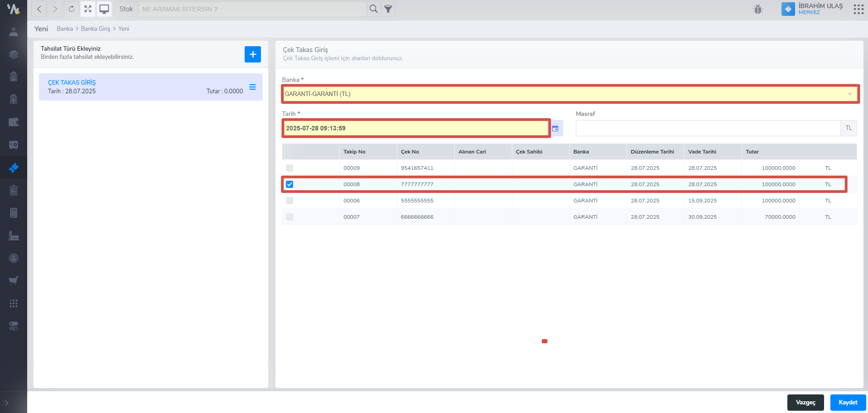Click the bug report icon
The width and height of the screenshot is (868, 413).
758,9
